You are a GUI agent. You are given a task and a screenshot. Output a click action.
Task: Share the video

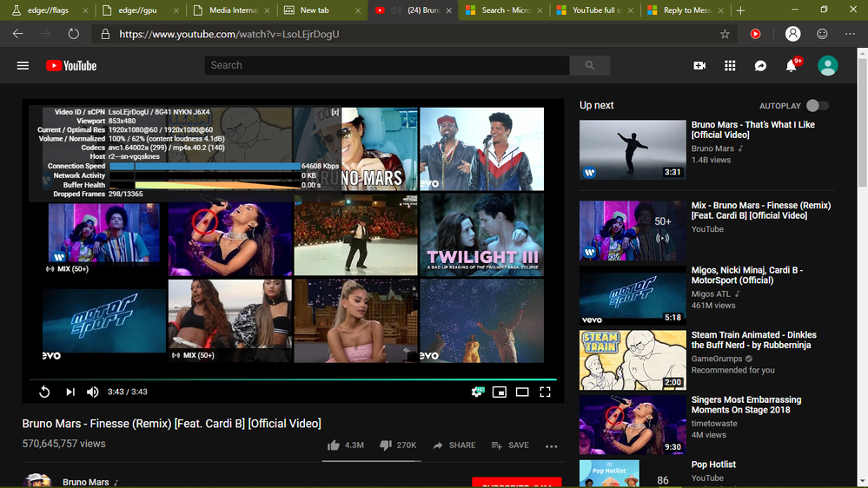coord(454,445)
